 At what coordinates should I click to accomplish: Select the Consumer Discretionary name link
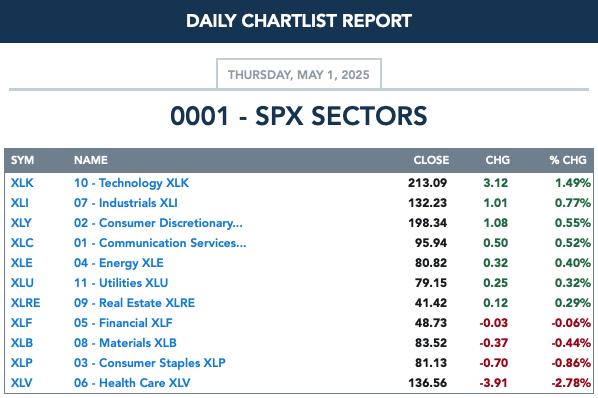coord(158,223)
